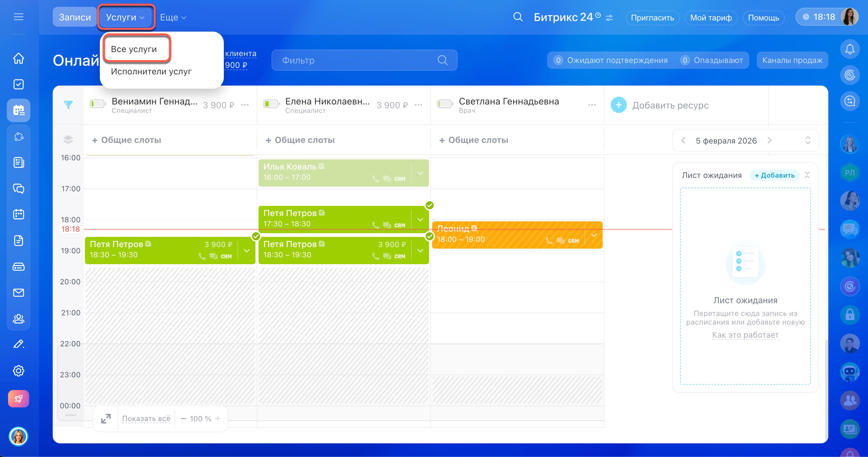The width and height of the screenshot is (868, 457).
Task: Open the home icon in left sidebar
Action: point(19,58)
